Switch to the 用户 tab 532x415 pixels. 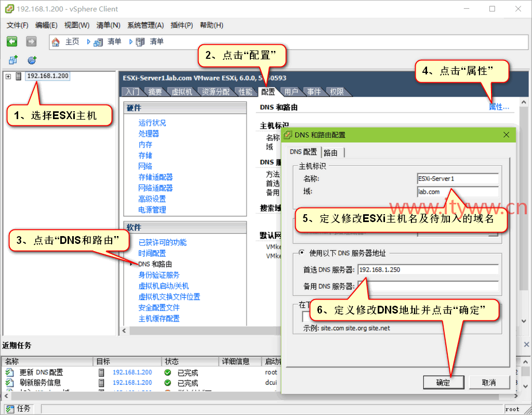291,92
